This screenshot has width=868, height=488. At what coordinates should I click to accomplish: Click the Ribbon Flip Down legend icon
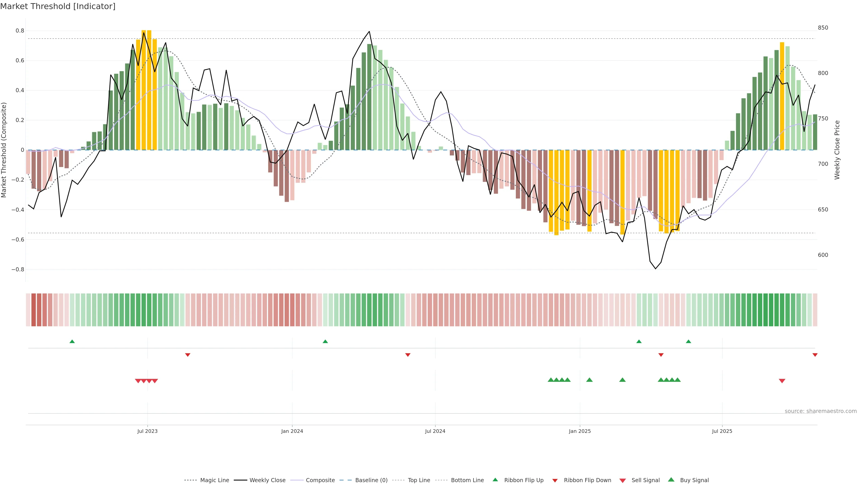coord(555,481)
